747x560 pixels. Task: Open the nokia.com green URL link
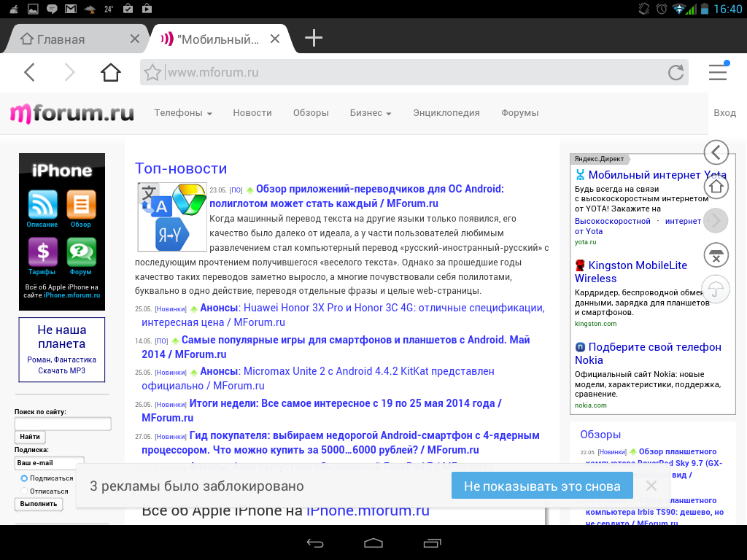point(591,405)
